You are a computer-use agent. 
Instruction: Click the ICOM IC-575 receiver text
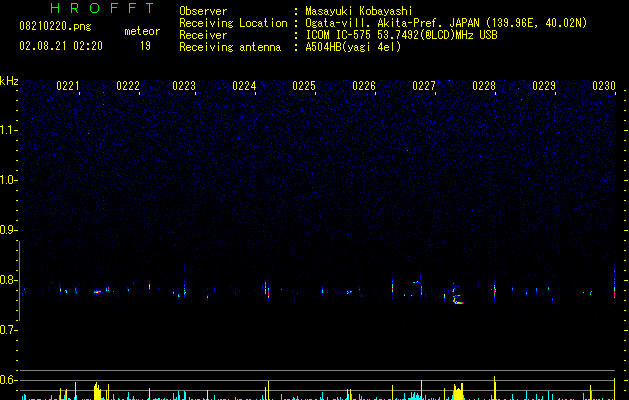[401, 35]
